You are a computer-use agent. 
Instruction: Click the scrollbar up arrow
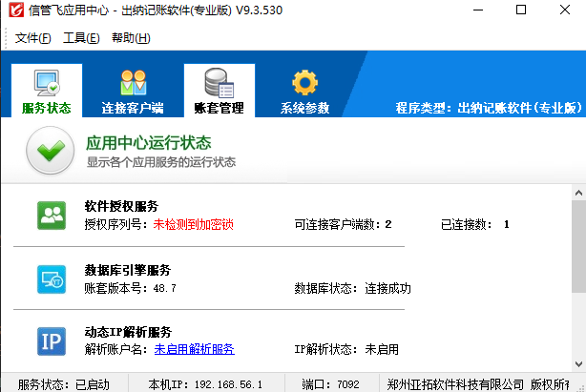578,192
